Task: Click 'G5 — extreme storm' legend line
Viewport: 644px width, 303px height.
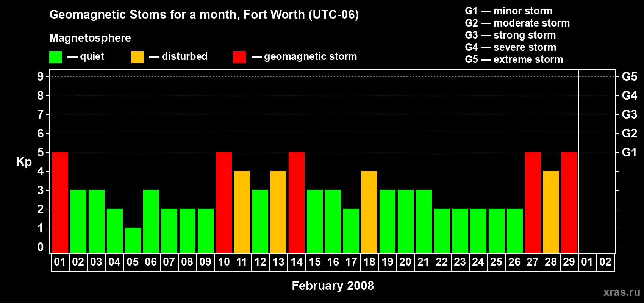Action: tap(514, 59)
